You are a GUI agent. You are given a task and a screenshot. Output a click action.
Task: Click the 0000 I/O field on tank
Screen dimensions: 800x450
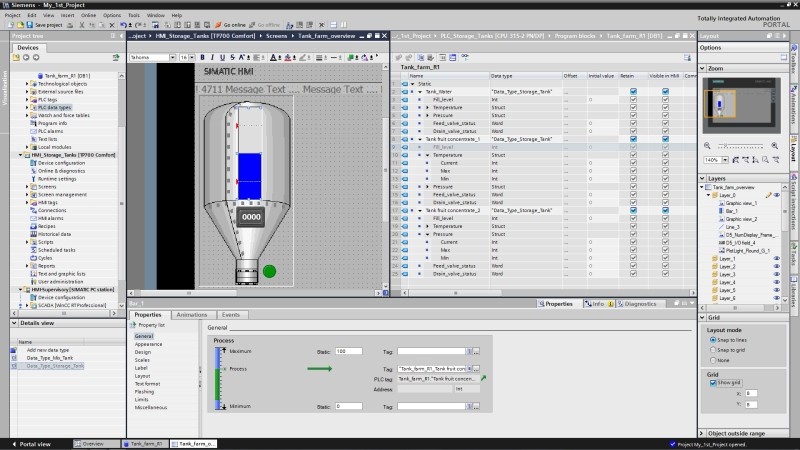[251, 217]
